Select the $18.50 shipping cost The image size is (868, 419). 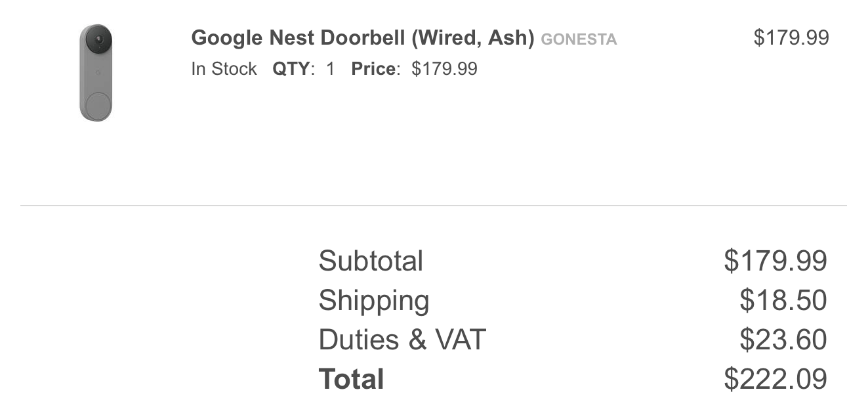pyautogui.click(x=783, y=300)
